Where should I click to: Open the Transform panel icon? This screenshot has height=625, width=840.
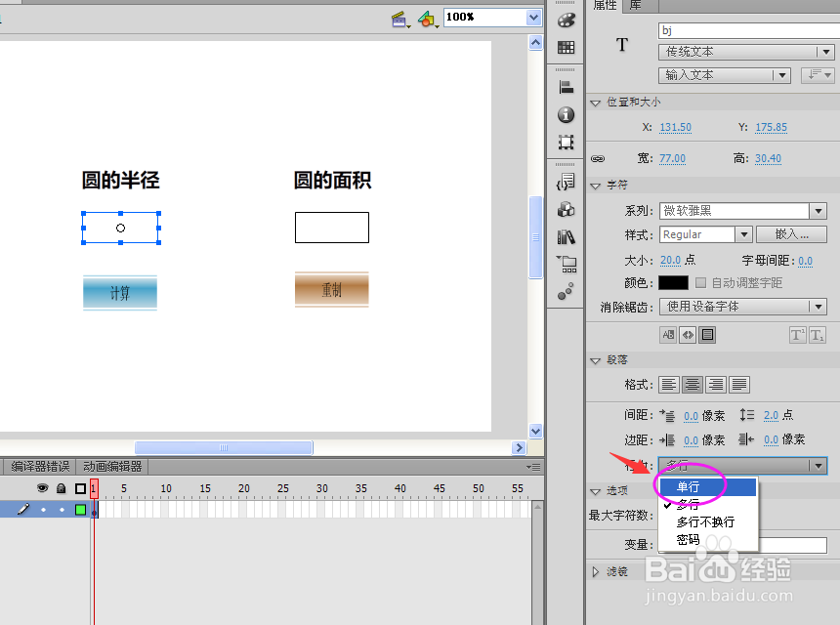[x=566, y=142]
